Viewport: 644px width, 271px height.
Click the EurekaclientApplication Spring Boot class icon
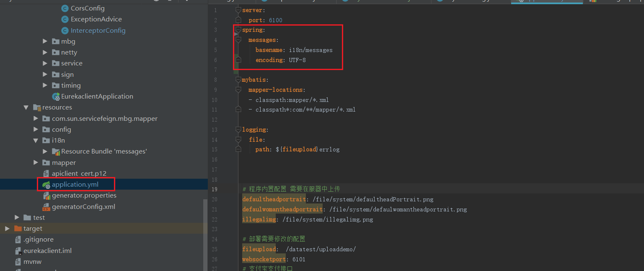(x=56, y=96)
